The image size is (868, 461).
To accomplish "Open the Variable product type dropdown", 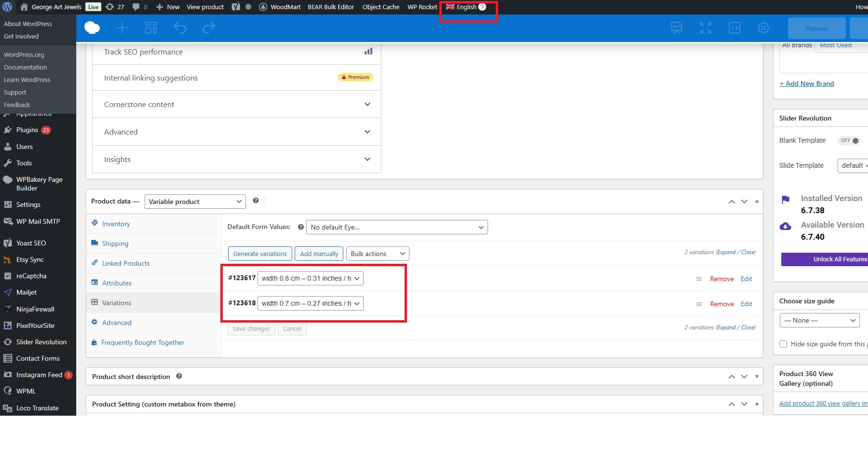I will click(x=195, y=202).
